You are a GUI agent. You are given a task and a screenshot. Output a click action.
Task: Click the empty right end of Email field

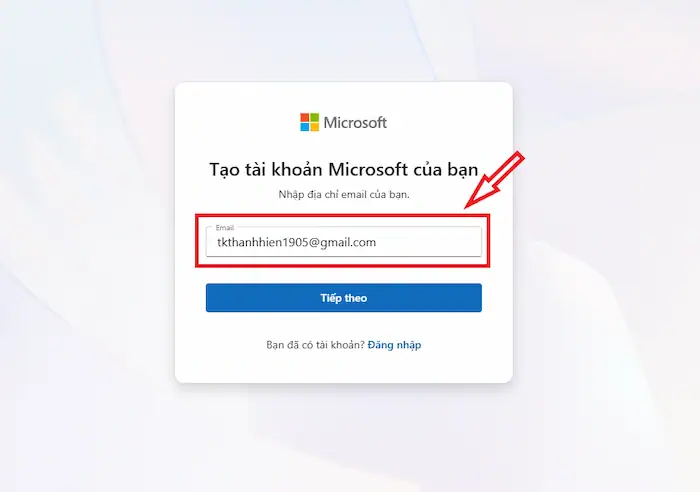pos(429,242)
